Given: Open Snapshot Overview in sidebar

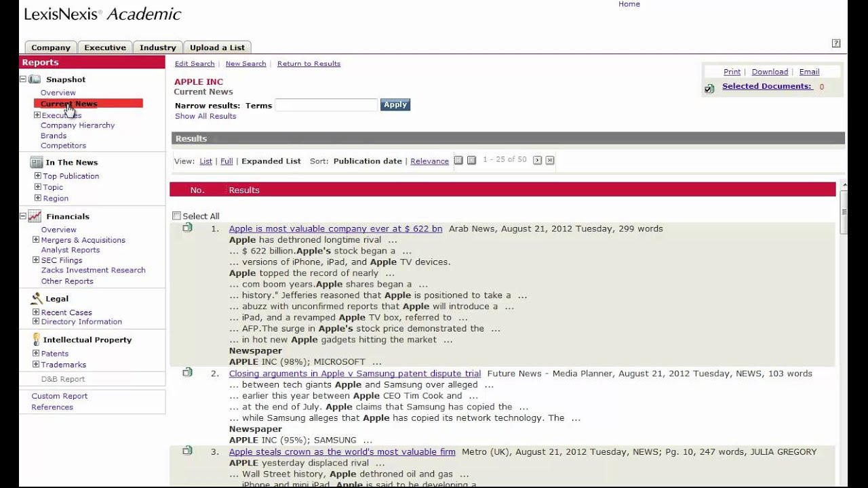Looking at the screenshot, I should click(x=58, y=93).
